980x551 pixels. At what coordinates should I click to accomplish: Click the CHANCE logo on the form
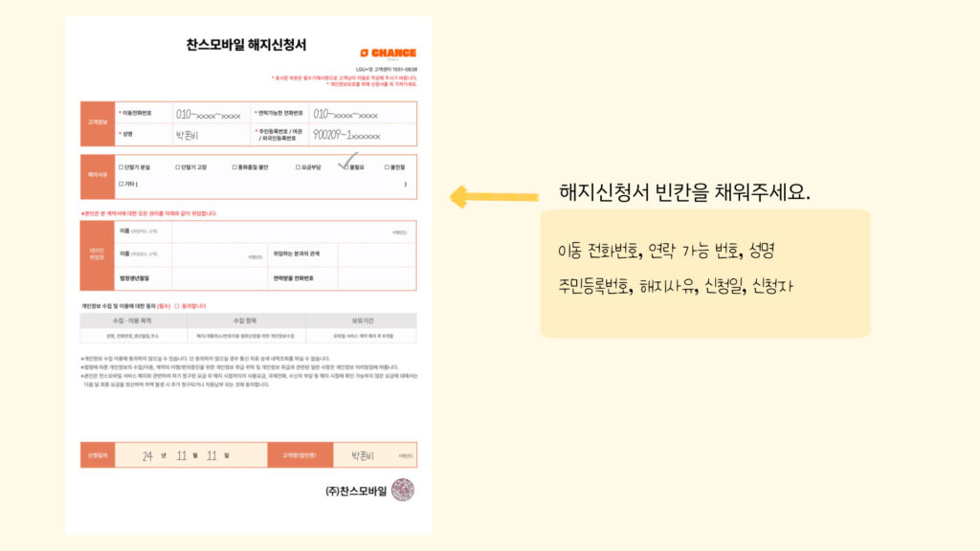pyautogui.click(x=389, y=54)
